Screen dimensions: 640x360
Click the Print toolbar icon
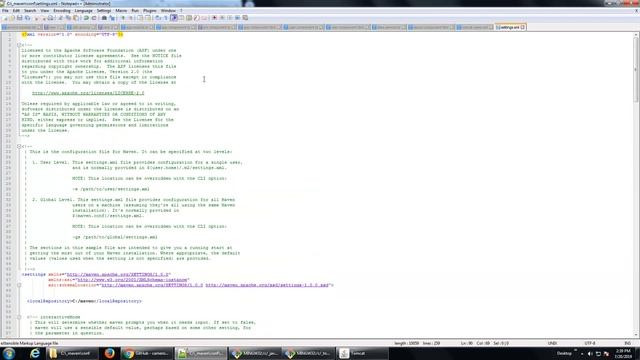coord(51,18)
